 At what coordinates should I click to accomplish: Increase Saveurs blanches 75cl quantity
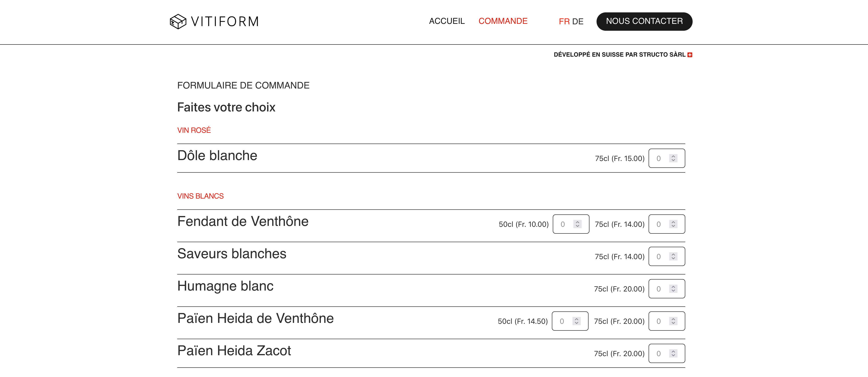click(673, 254)
